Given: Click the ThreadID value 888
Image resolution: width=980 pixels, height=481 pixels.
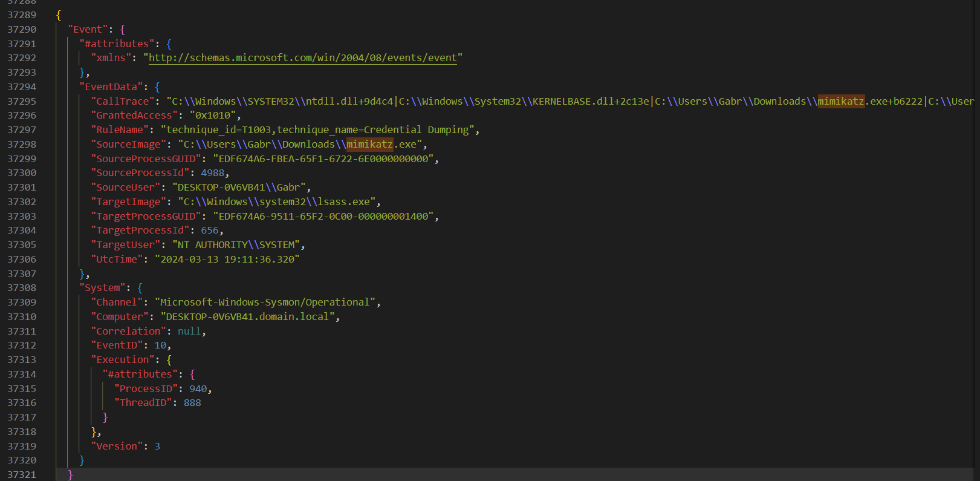Looking at the screenshot, I should tap(192, 403).
